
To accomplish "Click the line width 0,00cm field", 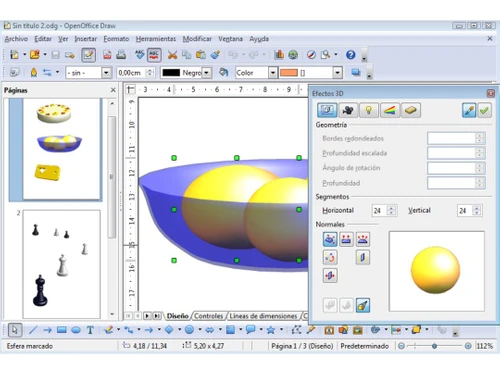I will pos(132,73).
